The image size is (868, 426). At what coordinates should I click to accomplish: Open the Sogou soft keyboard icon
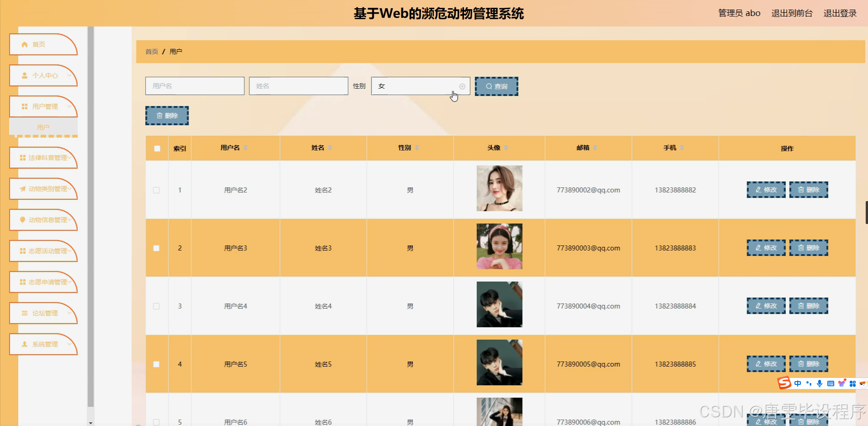pos(831,383)
